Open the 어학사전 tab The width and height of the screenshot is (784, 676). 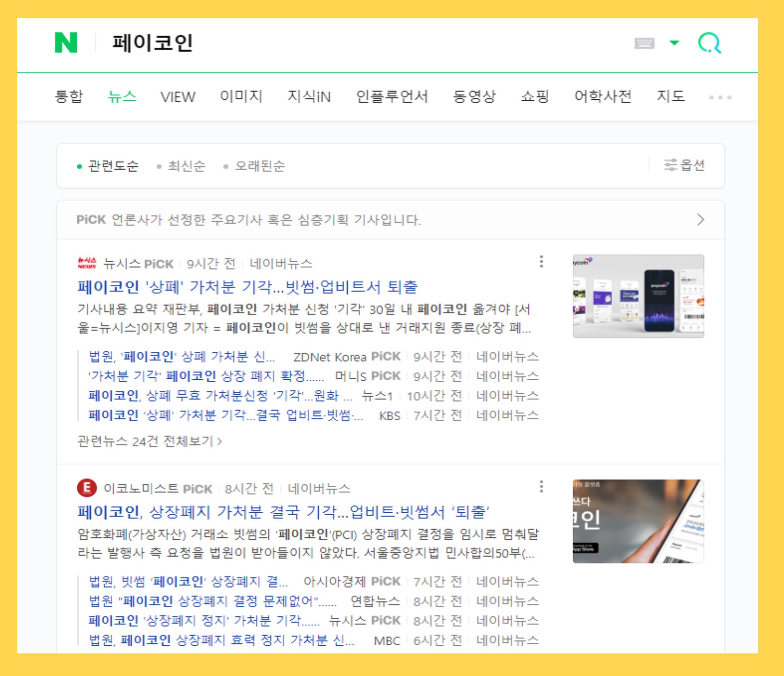point(603,97)
